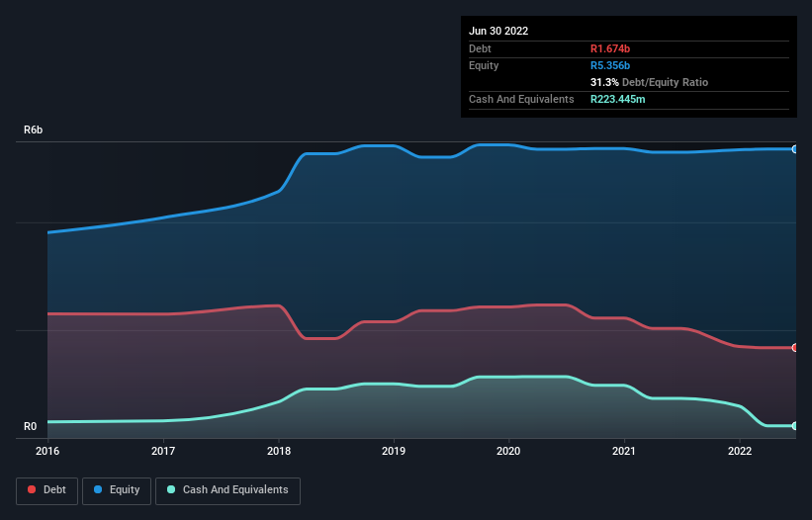Click the 2020 x-axis label

pyautogui.click(x=508, y=451)
